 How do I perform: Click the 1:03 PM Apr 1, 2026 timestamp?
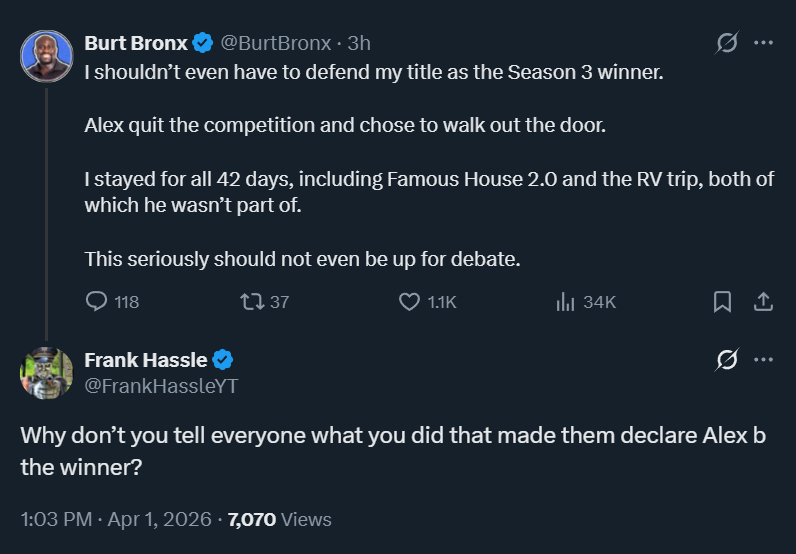click(x=116, y=519)
